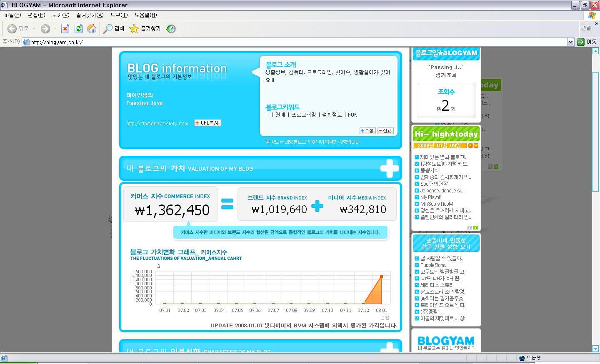Open 세라피스 스토리 link
The width and height of the screenshot is (600, 364).
(x=437, y=285)
